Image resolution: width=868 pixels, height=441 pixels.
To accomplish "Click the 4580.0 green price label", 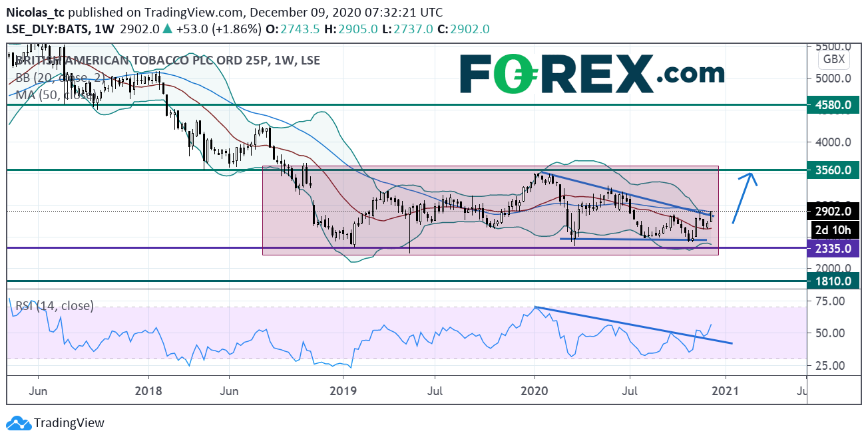I will 833,105.
